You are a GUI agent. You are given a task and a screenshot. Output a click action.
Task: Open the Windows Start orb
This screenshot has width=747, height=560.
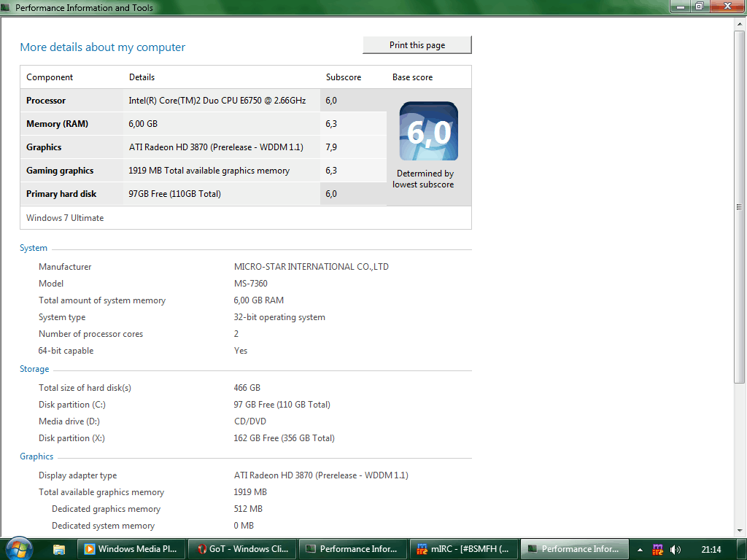(19, 548)
